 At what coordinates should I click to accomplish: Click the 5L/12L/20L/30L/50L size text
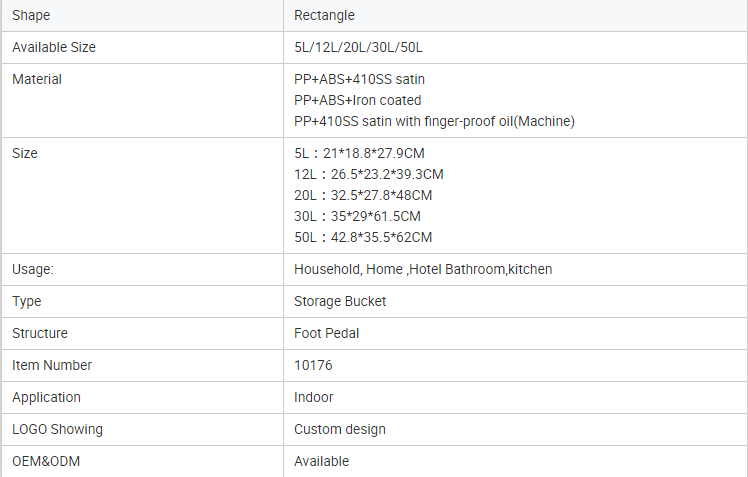359,47
